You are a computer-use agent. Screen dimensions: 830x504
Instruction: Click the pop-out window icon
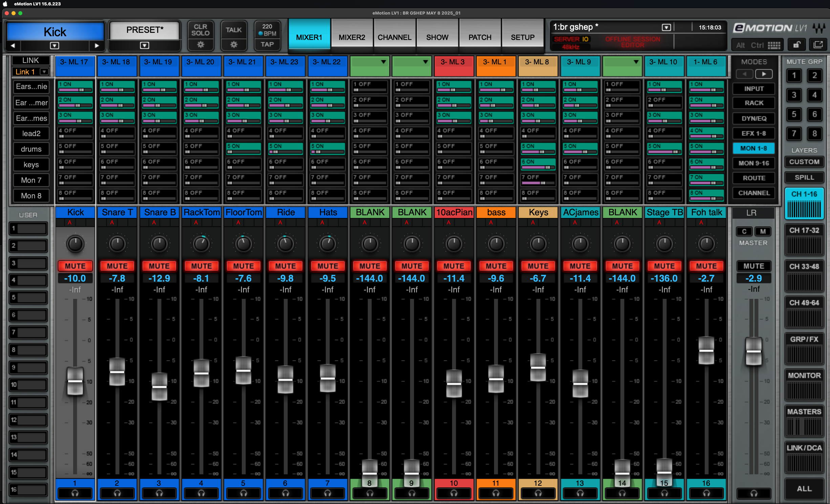(x=818, y=45)
